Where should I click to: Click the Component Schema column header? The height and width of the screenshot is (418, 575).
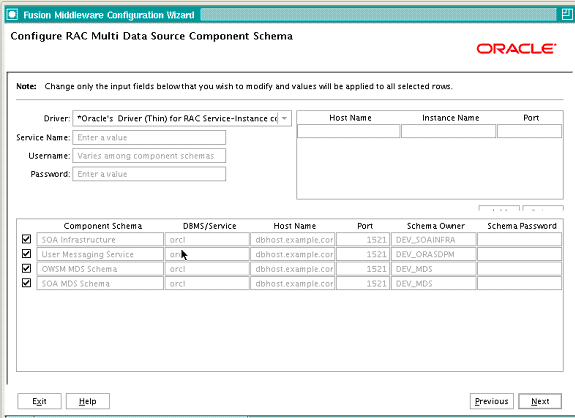pyautogui.click(x=103, y=226)
